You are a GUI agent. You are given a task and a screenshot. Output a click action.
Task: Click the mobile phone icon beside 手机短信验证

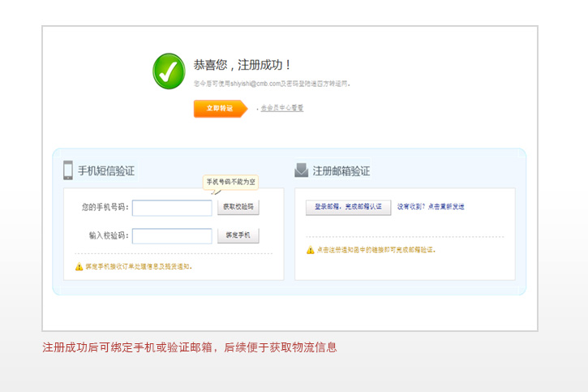tap(68, 170)
